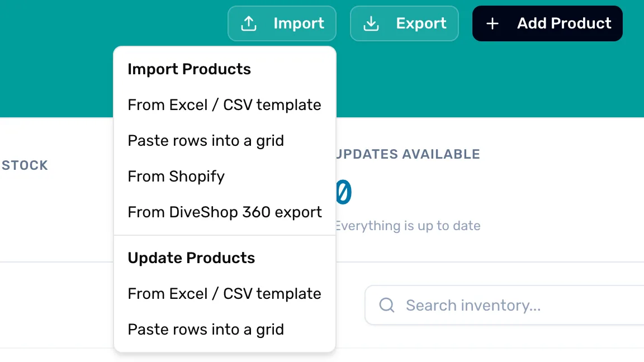
Task: Click the Add Product button label
Action: coord(564,23)
